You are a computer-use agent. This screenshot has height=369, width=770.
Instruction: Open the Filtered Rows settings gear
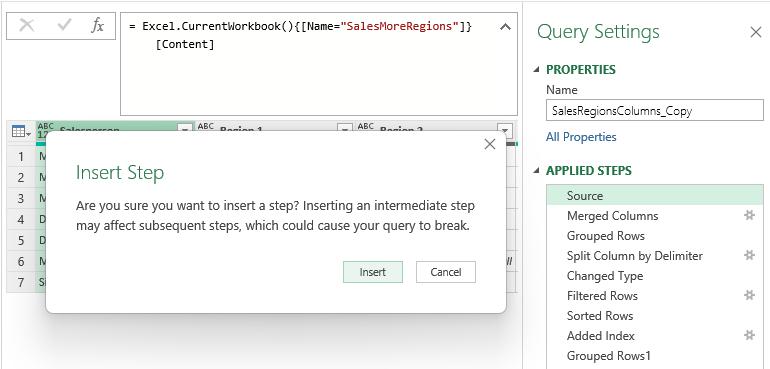click(x=749, y=295)
